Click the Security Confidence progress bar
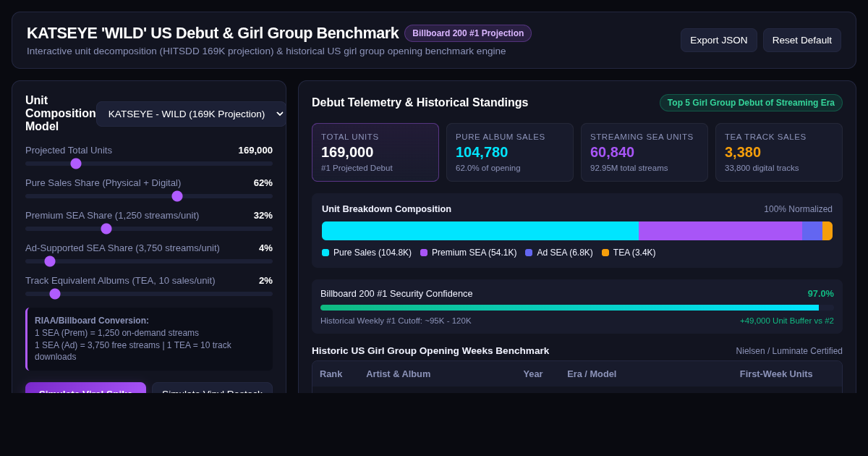868x456 pixels. coord(577,308)
